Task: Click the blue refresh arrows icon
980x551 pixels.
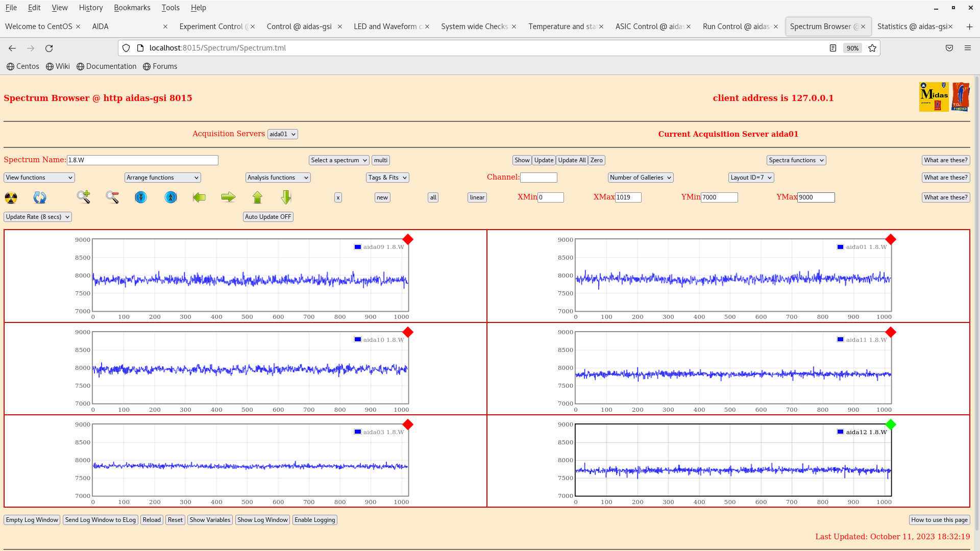Action: 40,197
